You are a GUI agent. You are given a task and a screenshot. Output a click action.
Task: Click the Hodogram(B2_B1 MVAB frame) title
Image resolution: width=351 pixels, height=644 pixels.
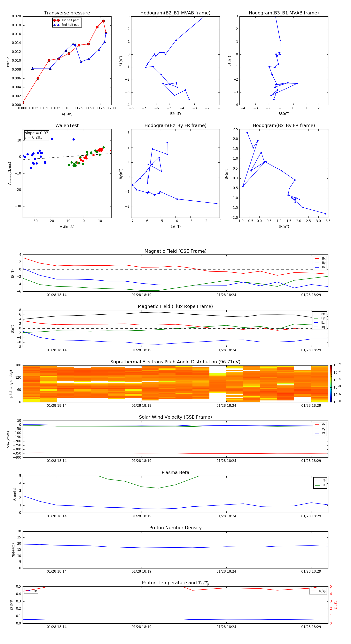(175, 13)
